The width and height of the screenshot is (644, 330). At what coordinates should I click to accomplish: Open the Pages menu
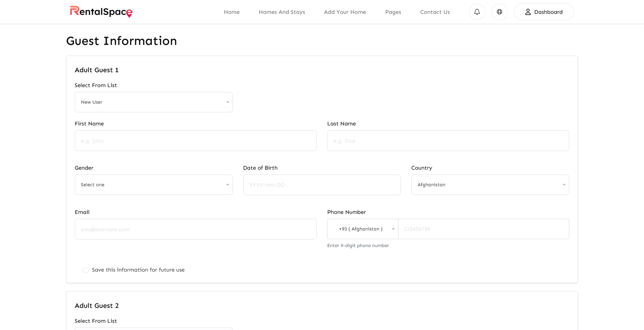coord(393,12)
